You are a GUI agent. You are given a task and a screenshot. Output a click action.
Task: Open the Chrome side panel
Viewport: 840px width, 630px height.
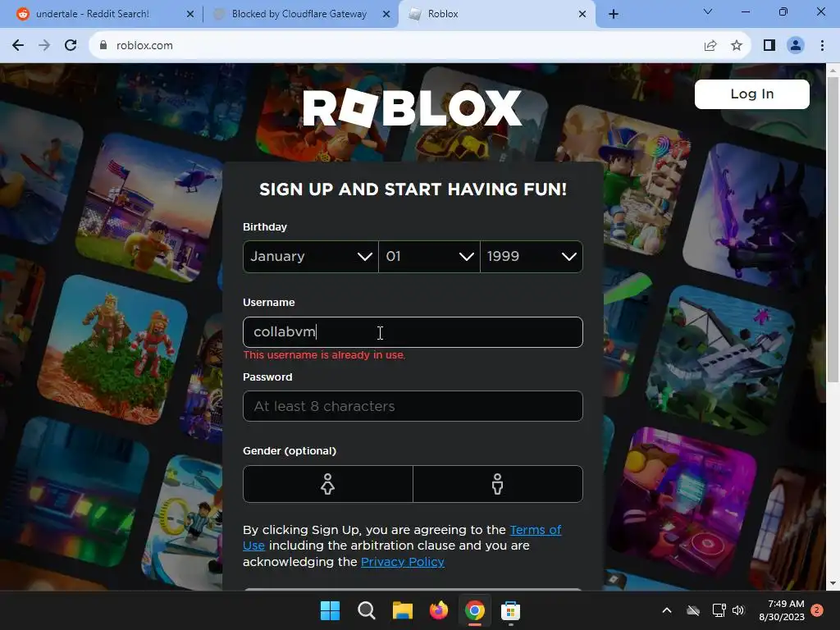[769, 46]
